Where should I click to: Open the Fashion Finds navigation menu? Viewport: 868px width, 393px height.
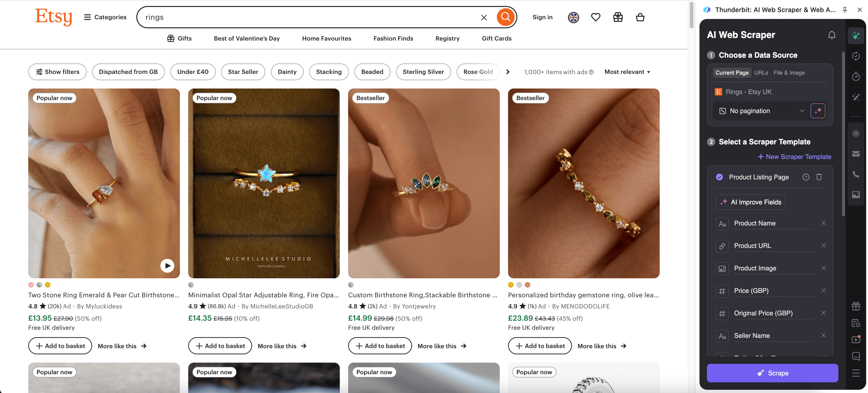coord(393,39)
